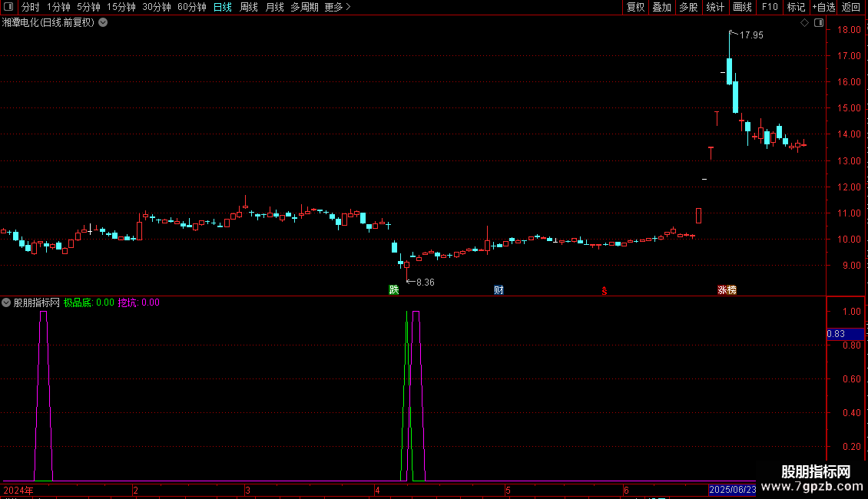Image resolution: width=868 pixels, height=499 pixels.
Task: Select the 60分钟 period
Action: (x=192, y=7)
